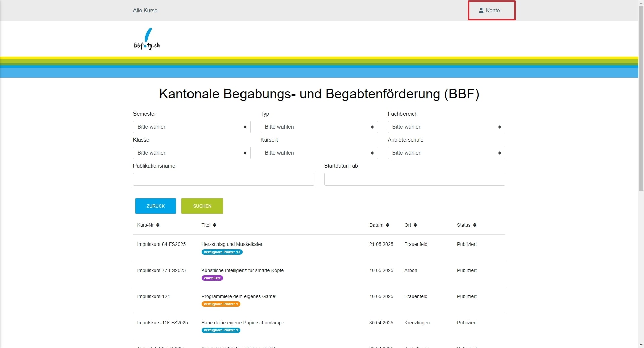This screenshot has width=644, height=348.
Task: Click date 21.05.2025
Action: coord(381,244)
